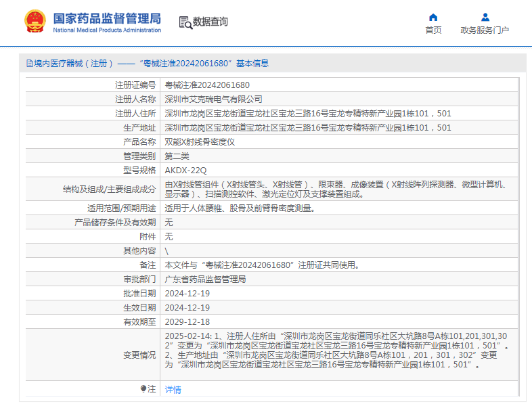The image size is (532, 406).
Task: Click the 注册证编号 label
Action: pyautogui.click(x=135, y=85)
